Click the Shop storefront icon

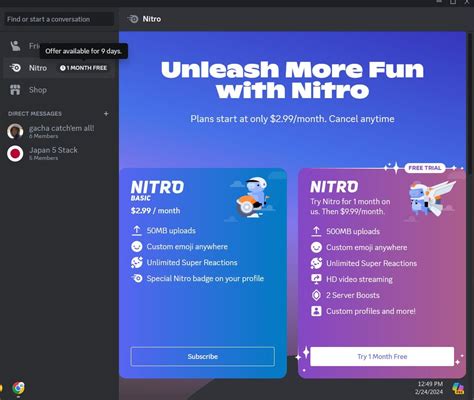coord(15,90)
